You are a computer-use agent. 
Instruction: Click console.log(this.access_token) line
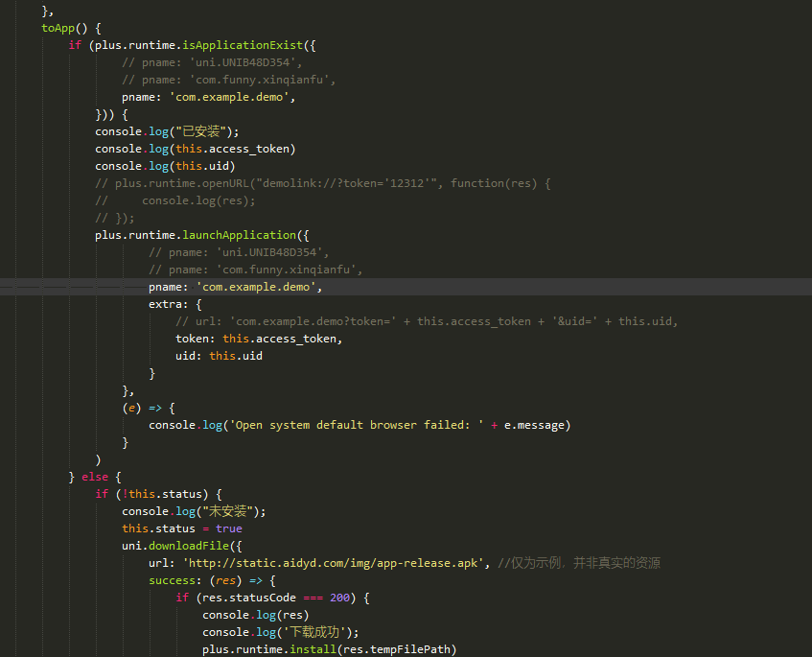196,149
